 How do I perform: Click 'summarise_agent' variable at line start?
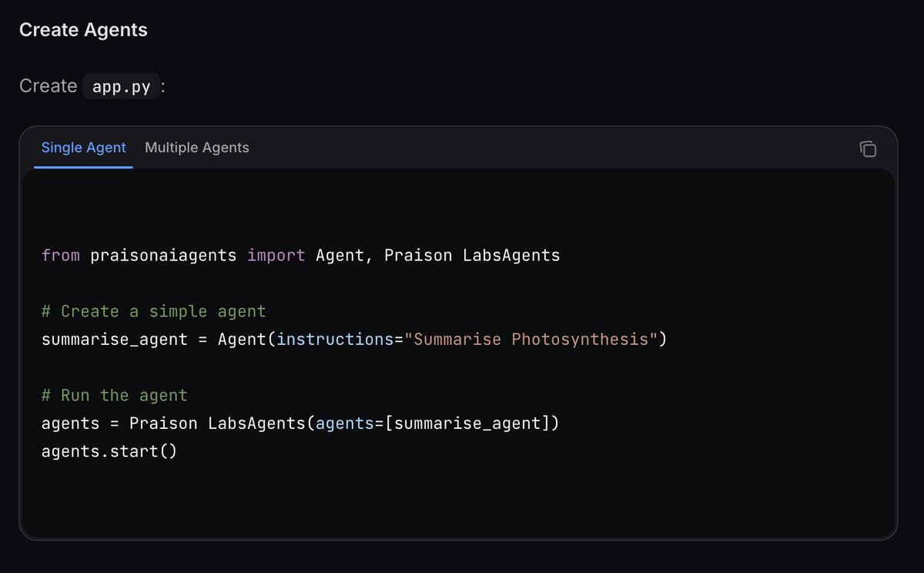114,339
